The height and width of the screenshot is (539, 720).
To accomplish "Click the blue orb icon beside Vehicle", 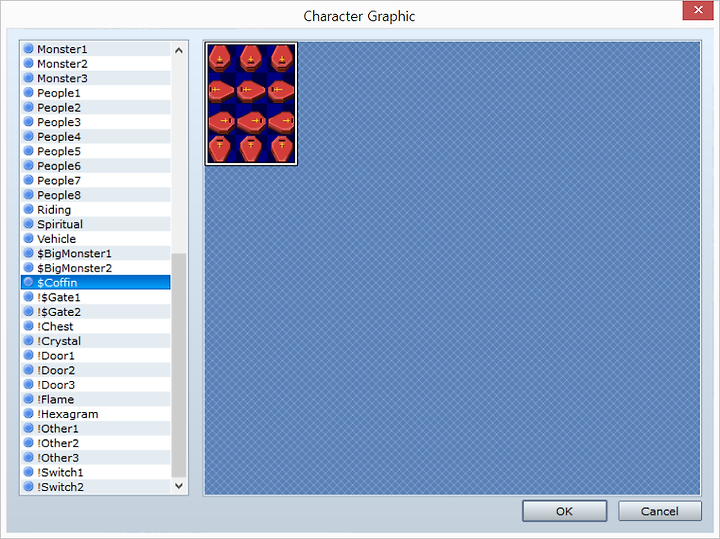I will (28, 238).
